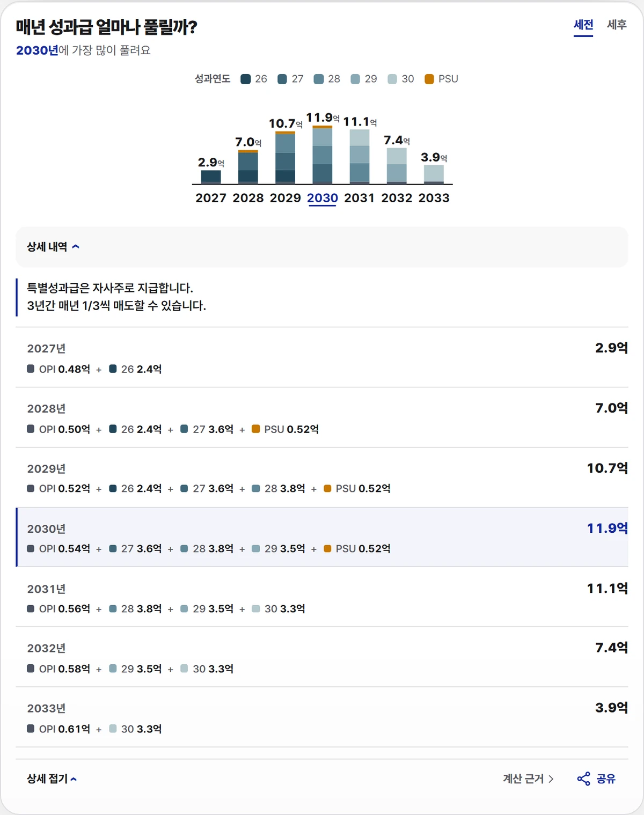Click legend swatch for year 27
Image resolution: width=644 pixels, height=815 pixels.
(x=282, y=79)
